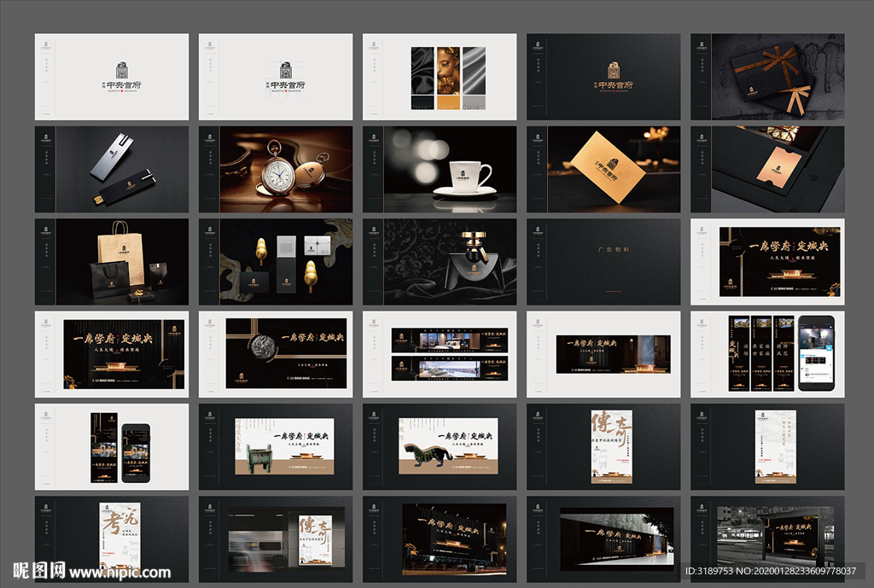Open the kraft shopping bags slide

[x=112, y=262]
